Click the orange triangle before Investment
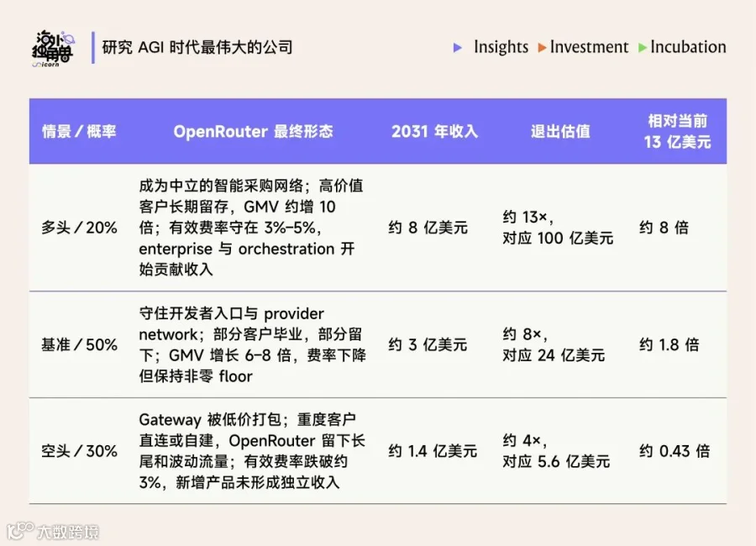 (x=542, y=47)
